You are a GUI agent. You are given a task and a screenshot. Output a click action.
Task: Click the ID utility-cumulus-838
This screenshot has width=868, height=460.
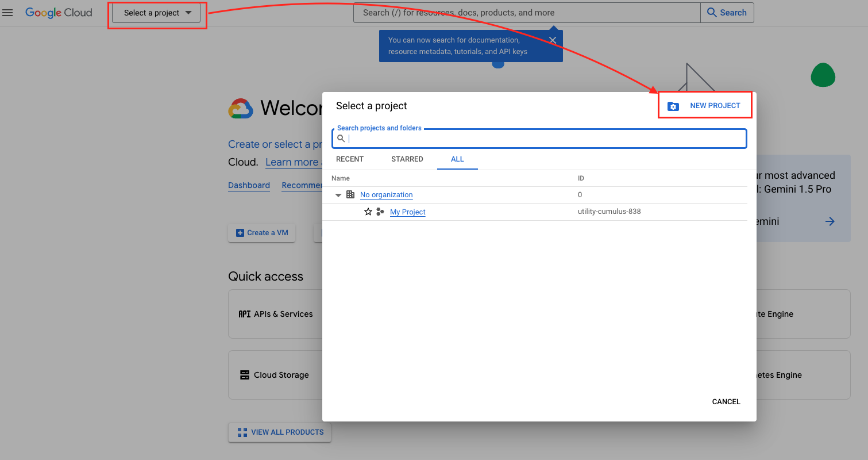point(609,212)
